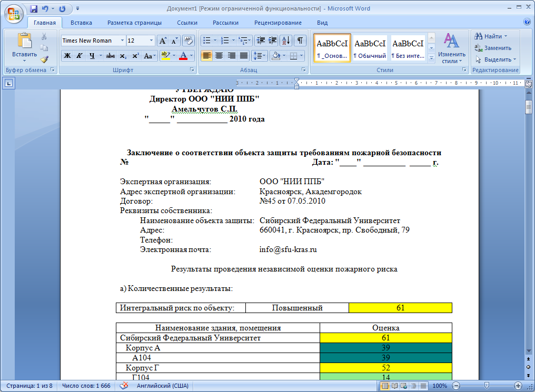Paste clipboard contents with Вставить

[x=24, y=47]
